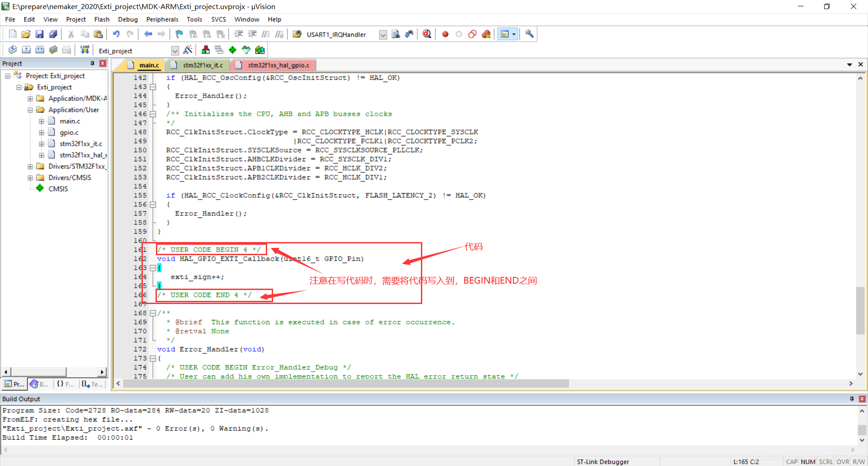
Task: Collapse code fold at line 163
Action: [x=153, y=268]
